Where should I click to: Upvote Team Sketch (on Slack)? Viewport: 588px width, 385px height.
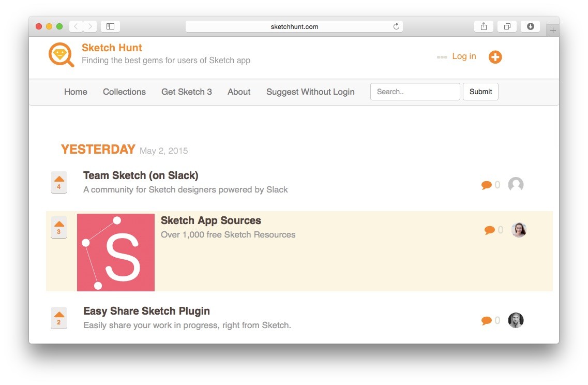(x=59, y=182)
